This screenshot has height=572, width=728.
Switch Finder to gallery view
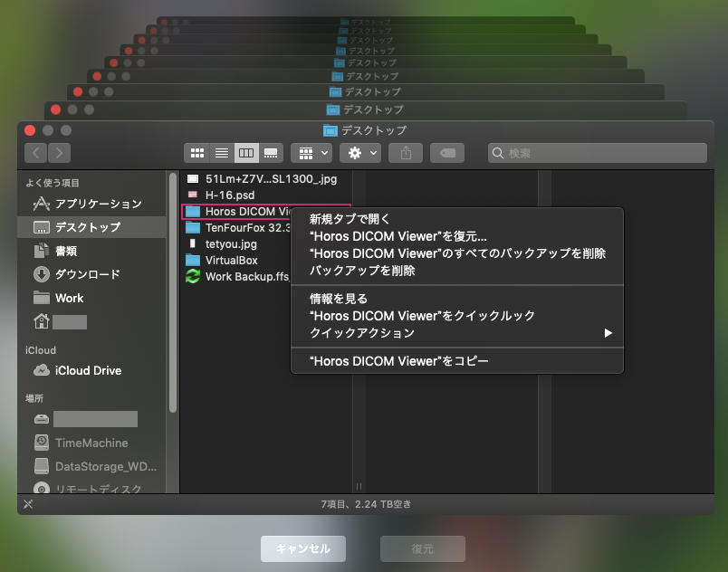pos(271,153)
